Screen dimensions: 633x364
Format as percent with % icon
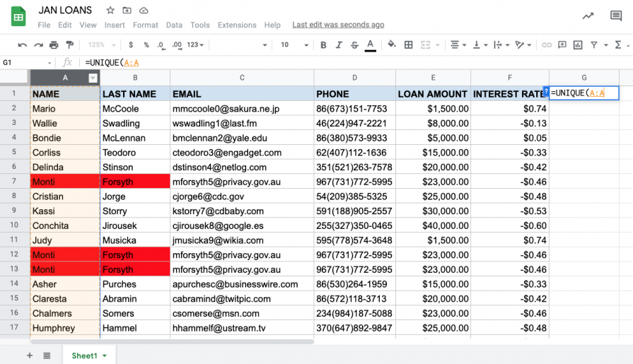146,45
